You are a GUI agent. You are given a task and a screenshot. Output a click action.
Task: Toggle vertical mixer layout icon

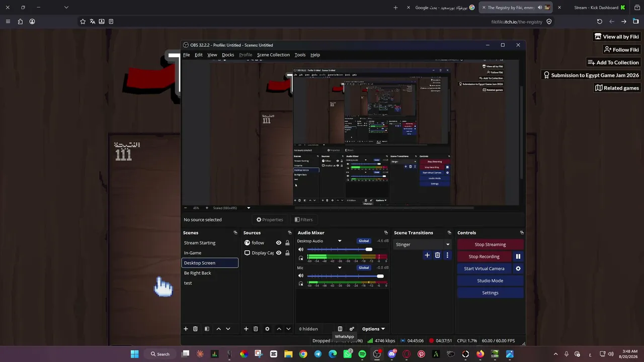tap(340, 329)
